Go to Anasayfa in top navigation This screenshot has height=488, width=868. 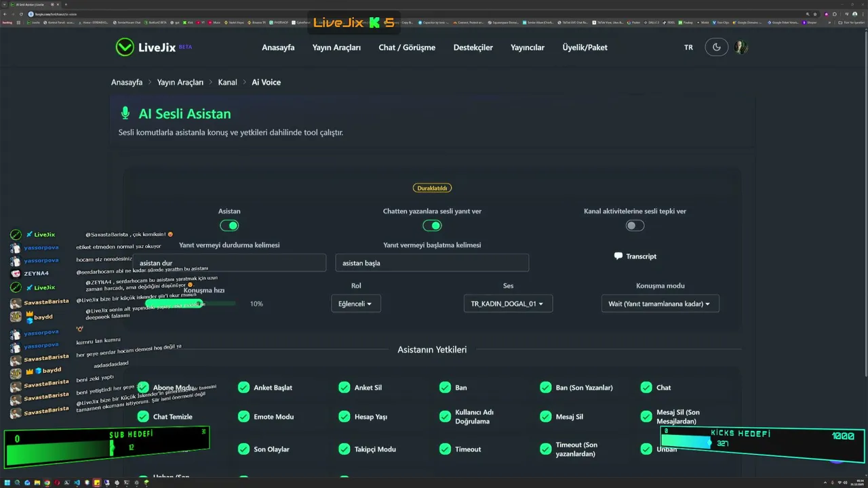(x=278, y=47)
